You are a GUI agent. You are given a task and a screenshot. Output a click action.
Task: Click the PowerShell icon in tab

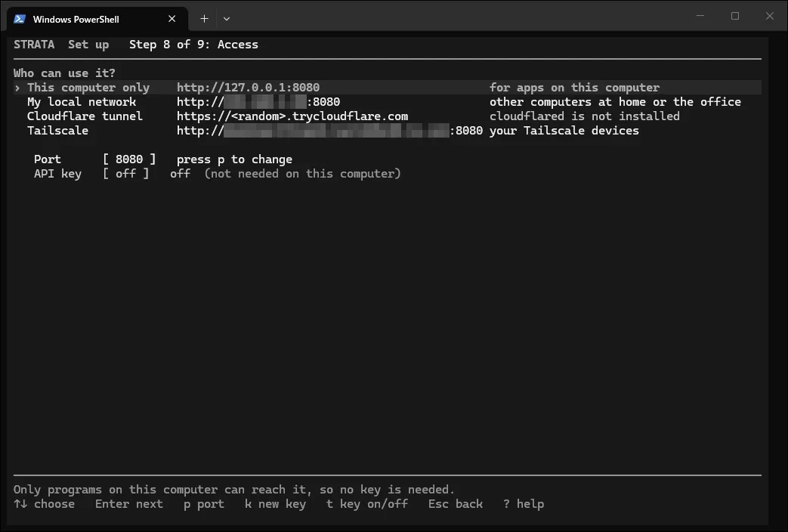20,19
